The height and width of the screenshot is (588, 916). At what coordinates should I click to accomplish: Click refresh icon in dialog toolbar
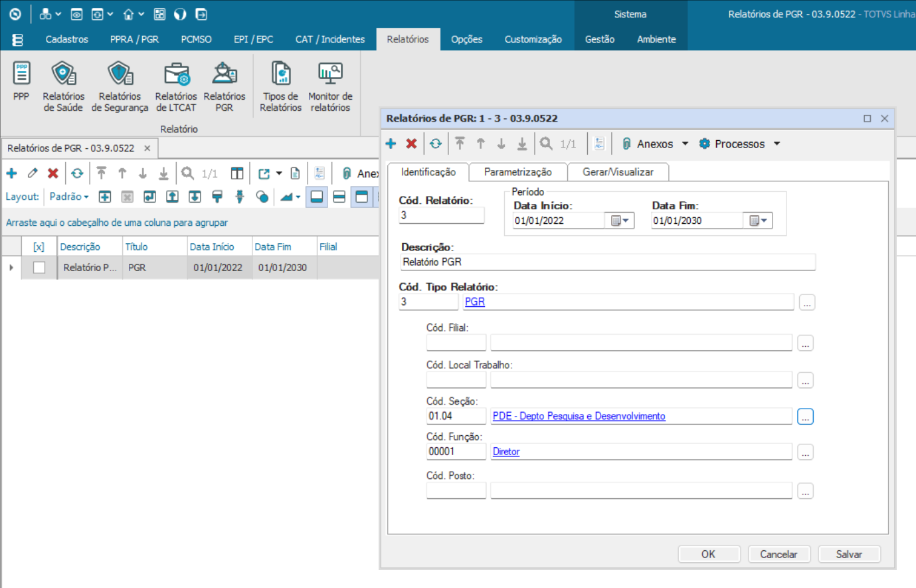click(x=435, y=144)
